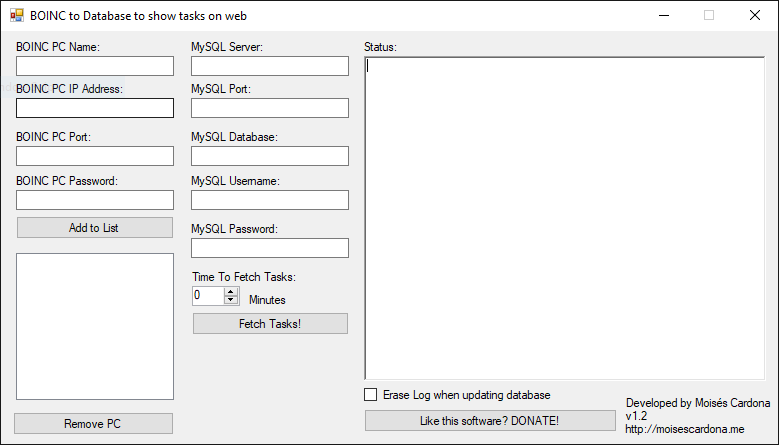Click the Minutes label
The height and width of the screenshot is (445, 779).
pos(267,300)
